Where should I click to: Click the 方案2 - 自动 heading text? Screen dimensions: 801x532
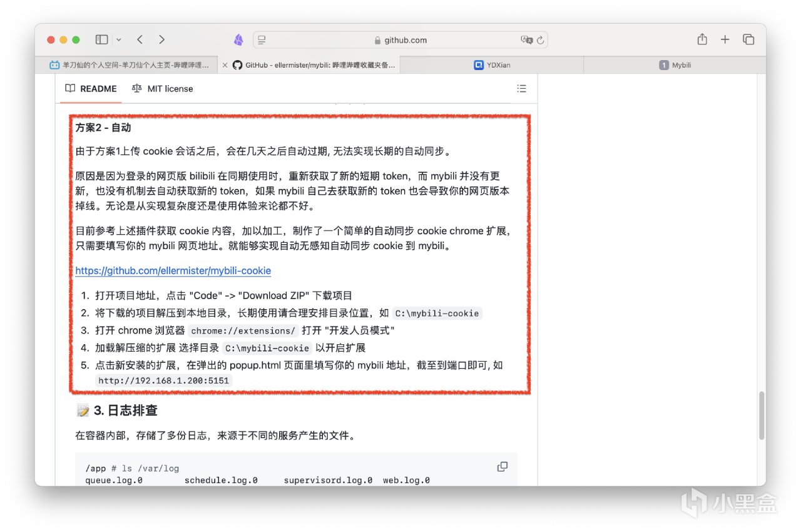coord(103,128)
